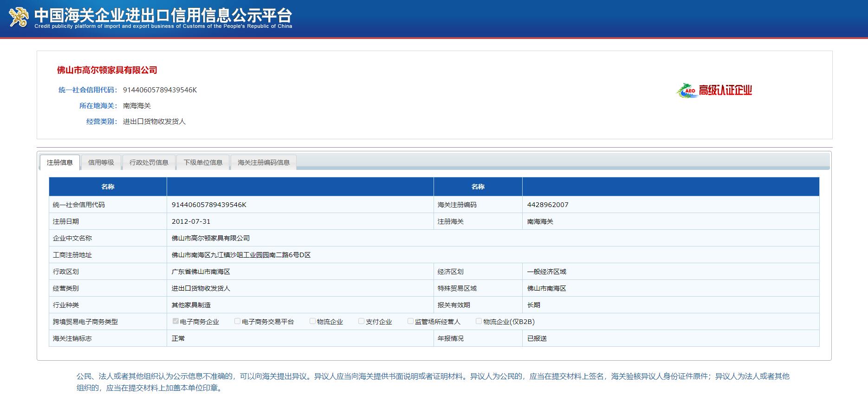Click the customs registration code 4428962007

[548, 205]
